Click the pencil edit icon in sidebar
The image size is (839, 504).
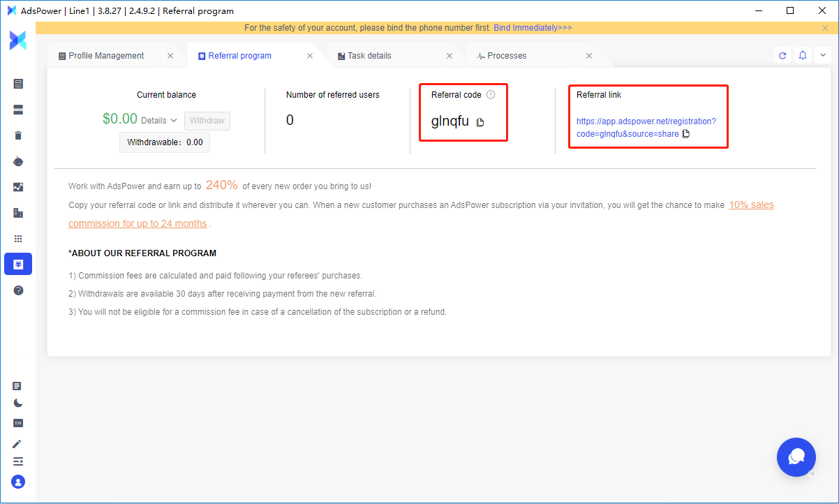(x=17, y=444)
